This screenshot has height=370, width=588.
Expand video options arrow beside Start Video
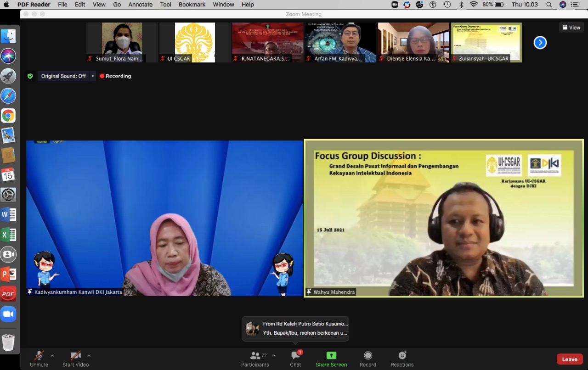pos(89,355)
